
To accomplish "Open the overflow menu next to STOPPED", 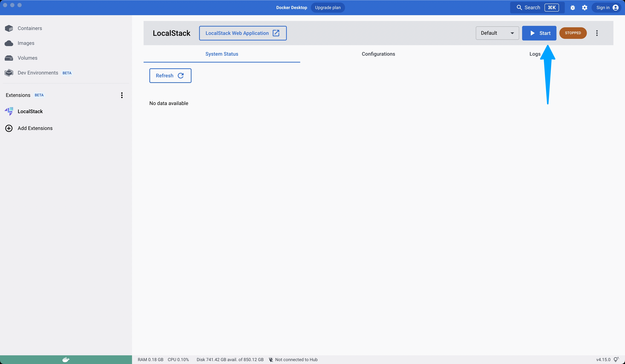I will tap(597, 33).
